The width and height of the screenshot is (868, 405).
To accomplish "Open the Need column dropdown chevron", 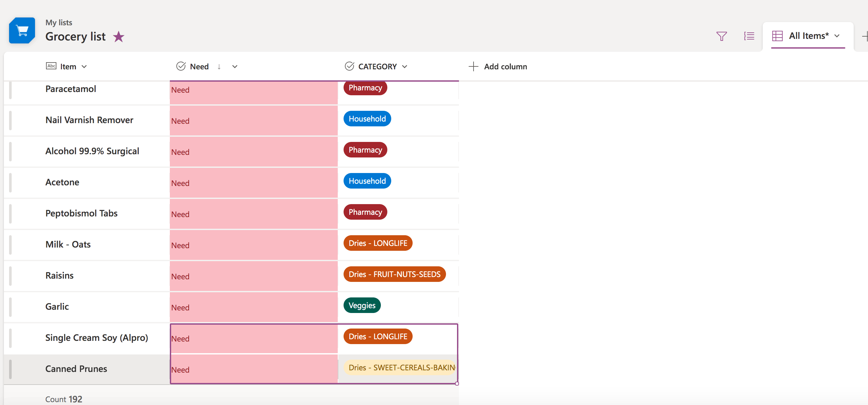I will 235,67.
